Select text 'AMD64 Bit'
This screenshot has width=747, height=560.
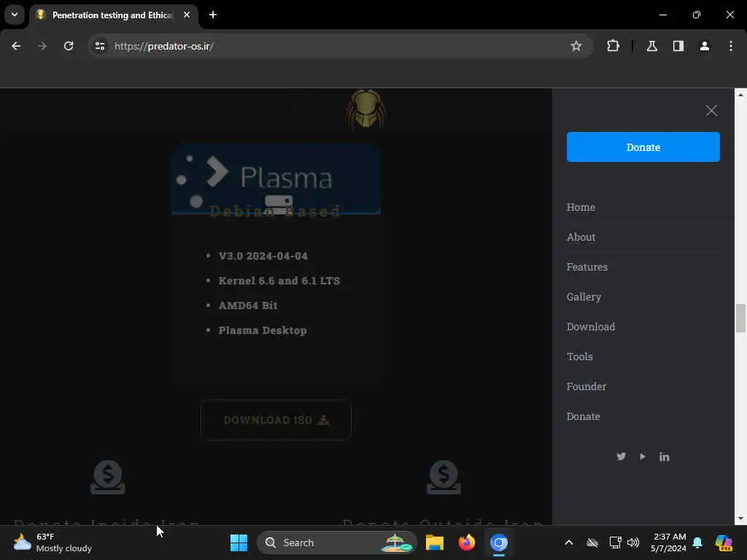tap(248, 306)
